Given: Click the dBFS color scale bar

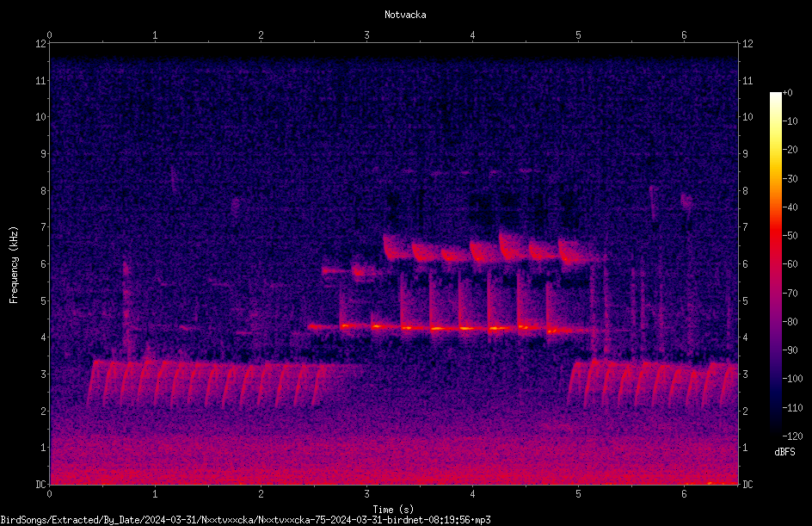Looking at the screenshot, I should point(775,263).
